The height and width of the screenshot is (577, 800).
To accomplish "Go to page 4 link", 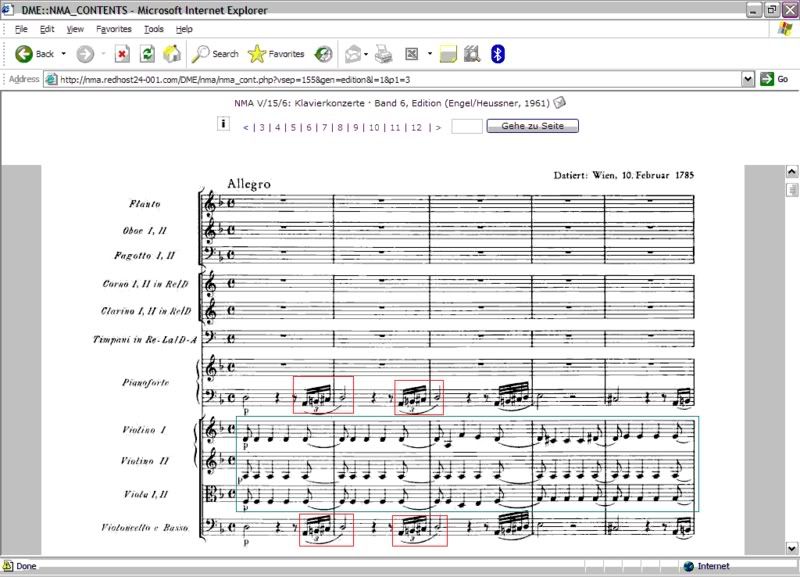I will (278, 128).
